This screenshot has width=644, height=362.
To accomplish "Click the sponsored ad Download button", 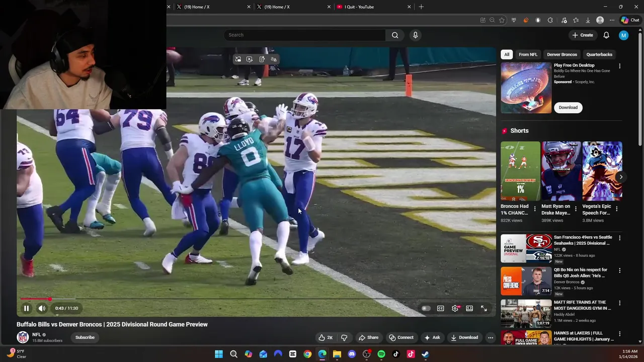I will pos(568,107).
